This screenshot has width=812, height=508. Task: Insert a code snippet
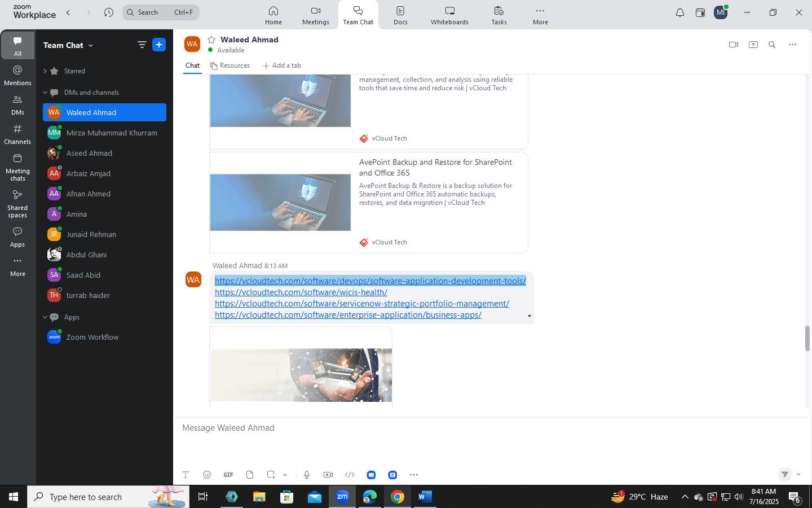pos(350,475)
